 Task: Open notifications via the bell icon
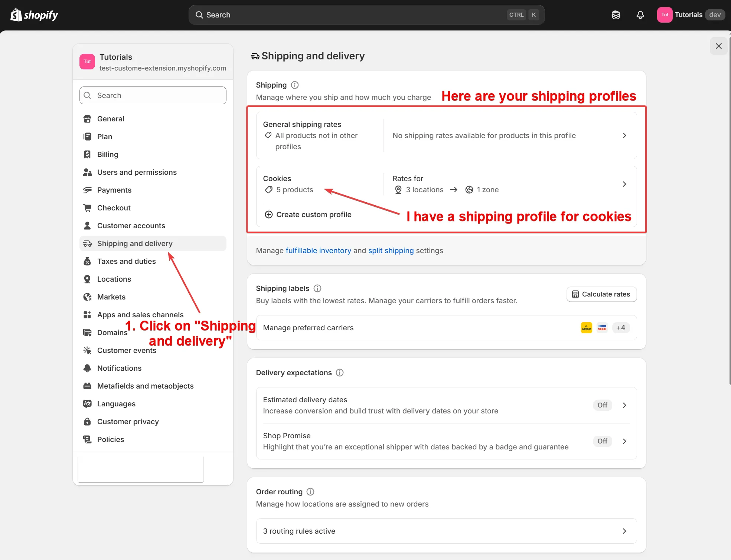click(640, 15)
